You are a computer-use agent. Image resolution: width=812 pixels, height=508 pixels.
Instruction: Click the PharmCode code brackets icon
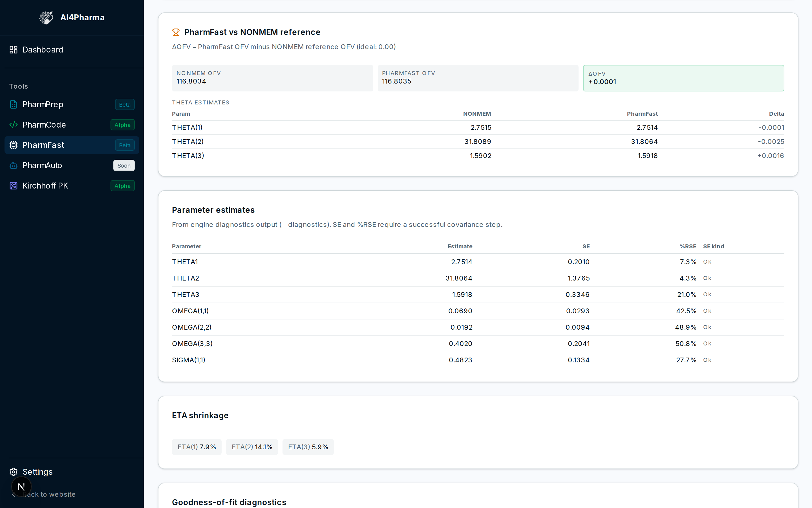pyautogui.click(x=14, y=125)
